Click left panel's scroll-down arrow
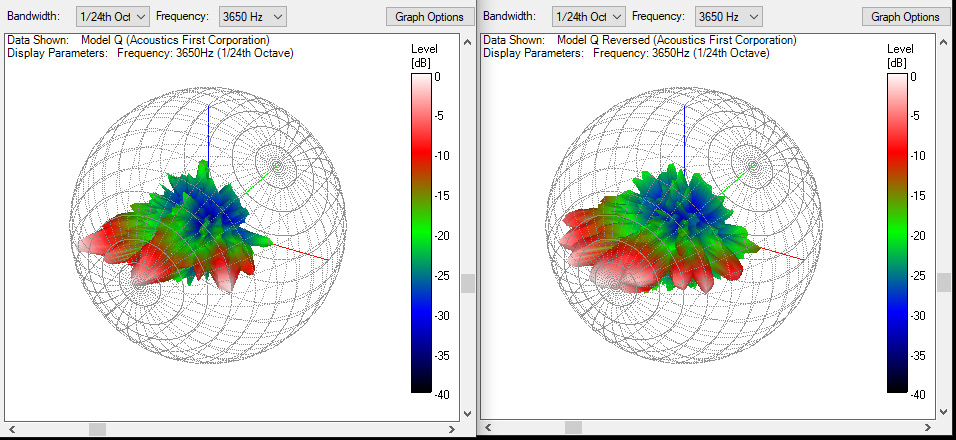 (x=467, y=413)
